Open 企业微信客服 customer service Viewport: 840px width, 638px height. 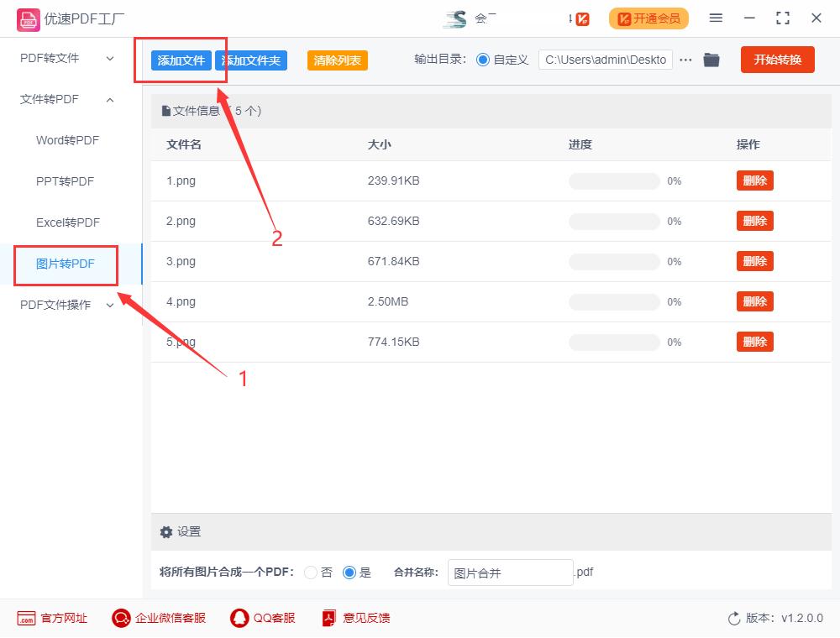tap(159, 617)
